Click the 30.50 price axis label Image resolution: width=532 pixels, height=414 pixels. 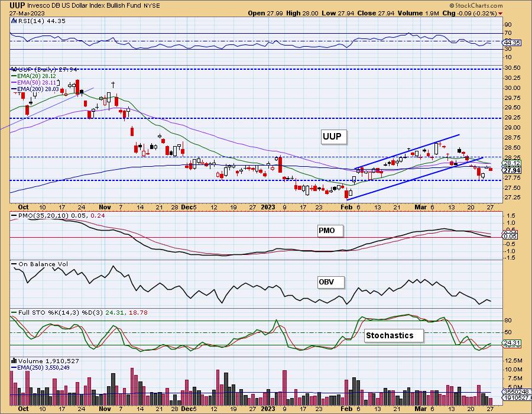pyautogui.click(x=512, y=68)
